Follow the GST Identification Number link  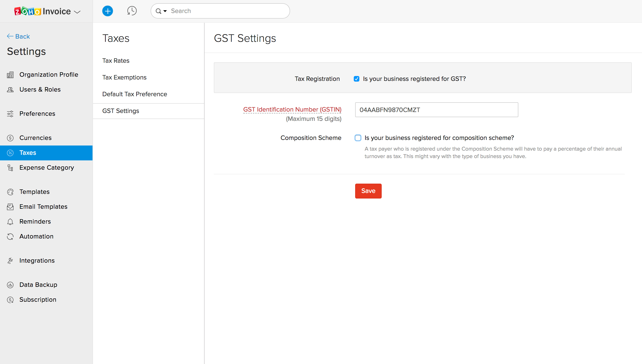tap(292, 109)
